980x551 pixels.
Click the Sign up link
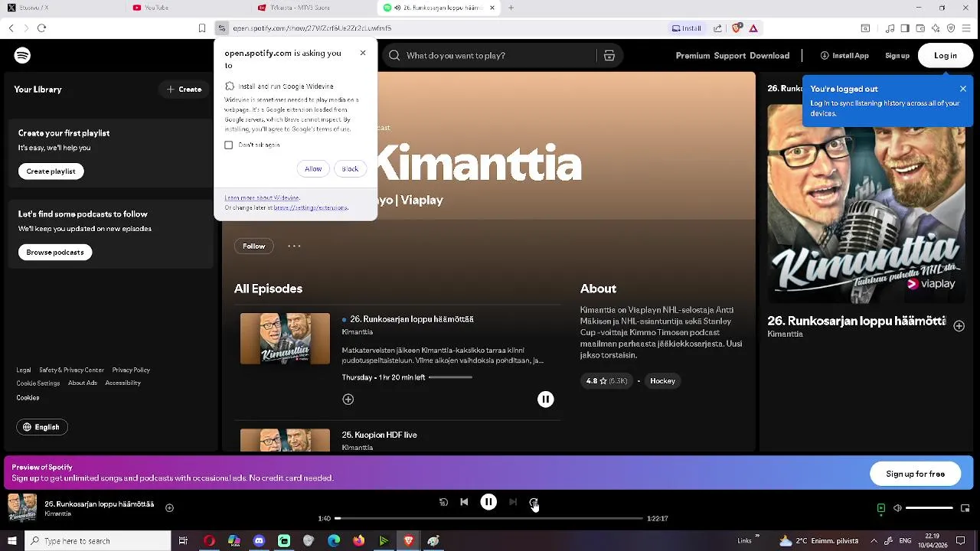tap(897, 55)
